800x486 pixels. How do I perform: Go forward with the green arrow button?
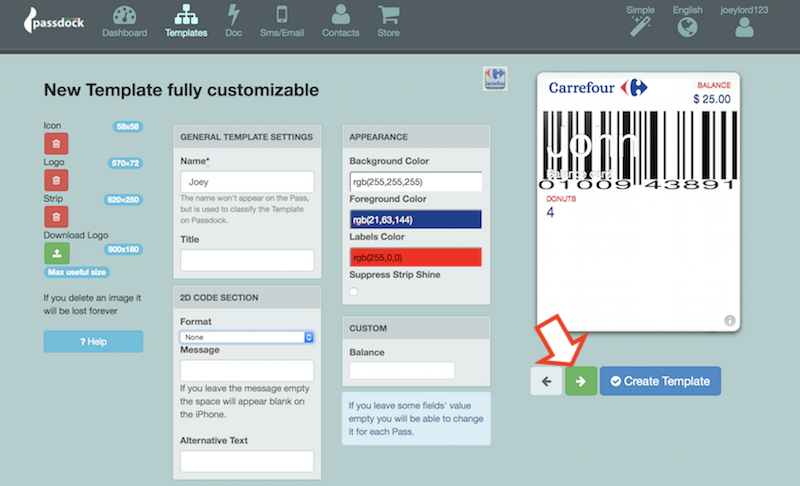581,381
